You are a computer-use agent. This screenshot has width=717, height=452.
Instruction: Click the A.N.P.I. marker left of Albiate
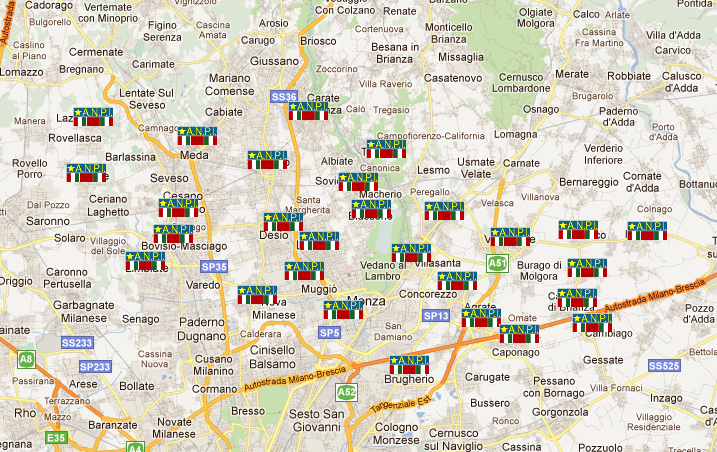pyautogui.click(x=268, y=160)
